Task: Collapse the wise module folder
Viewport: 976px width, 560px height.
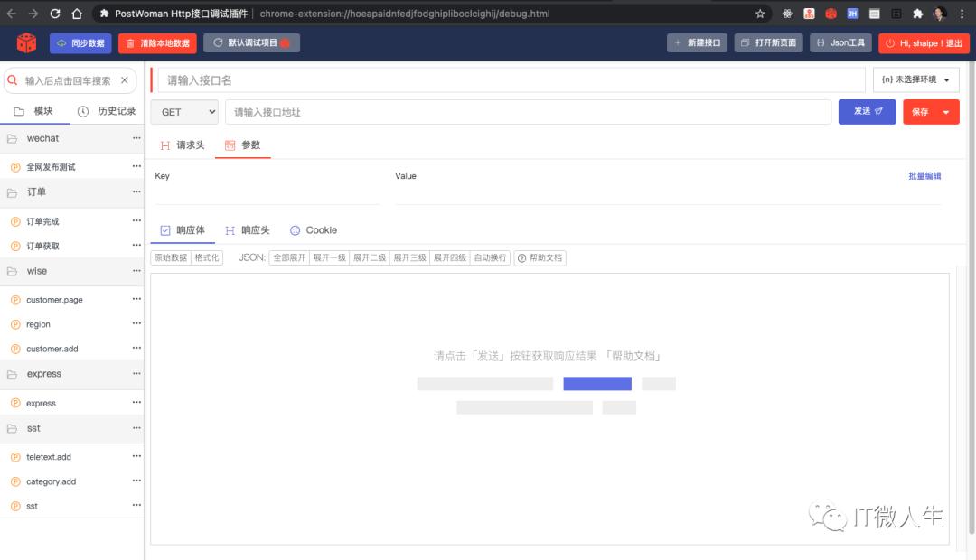Action: 12,271
